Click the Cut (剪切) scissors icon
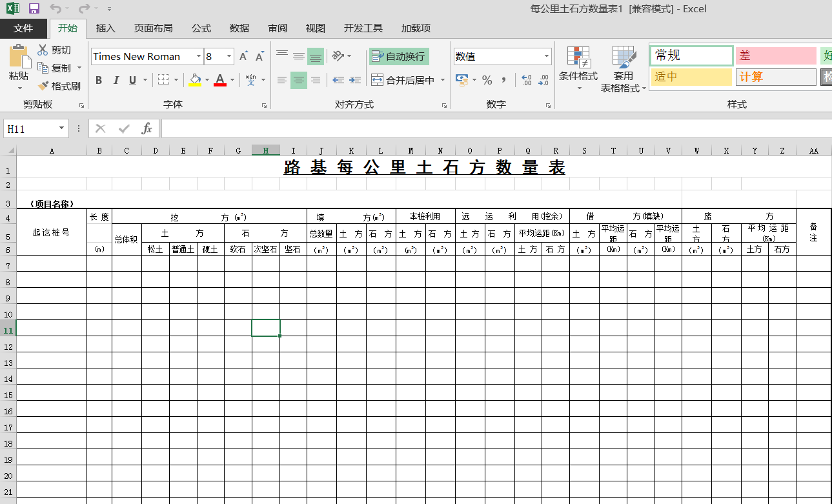This screenshot has height=504, width=832. point(43,50)
